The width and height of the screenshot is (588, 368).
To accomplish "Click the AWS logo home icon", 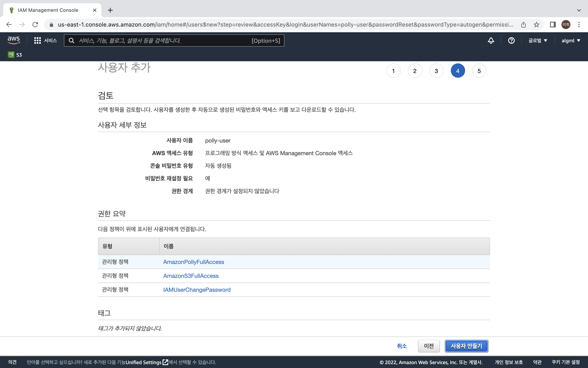I will 14,40.
